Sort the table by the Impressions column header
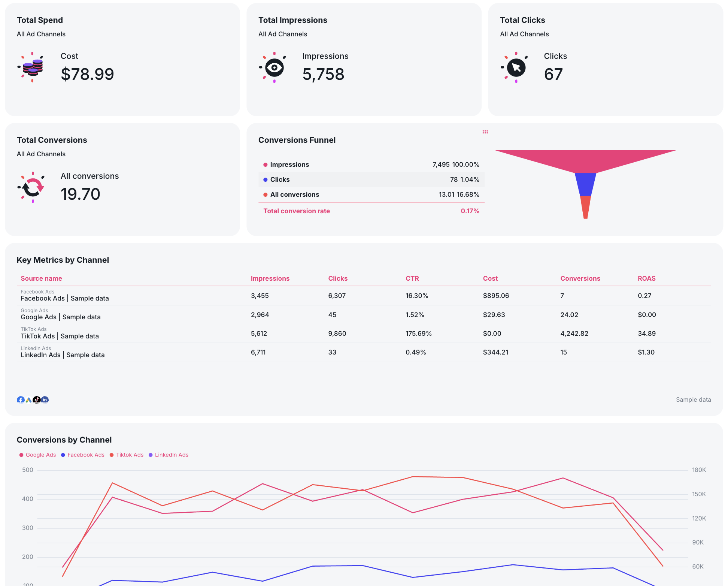Viewport: 728px width, 588px height. point(270,278)
